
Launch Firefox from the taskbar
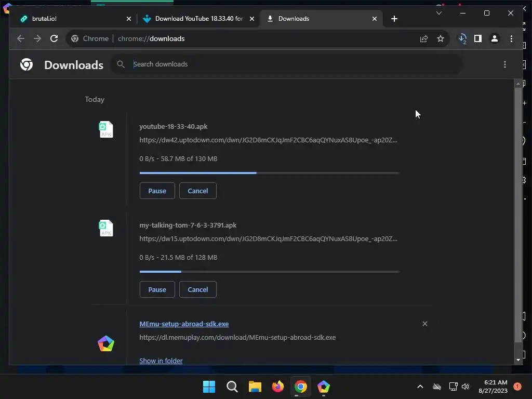coord(278,387)
